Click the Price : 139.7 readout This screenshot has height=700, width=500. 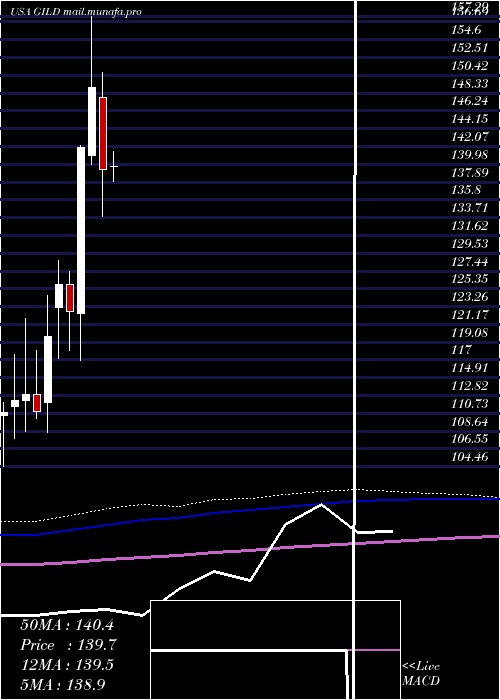(x=68, y=645)
